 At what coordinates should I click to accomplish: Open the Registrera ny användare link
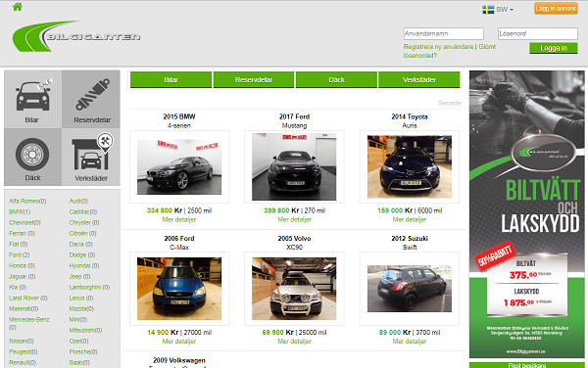(438, 47)
